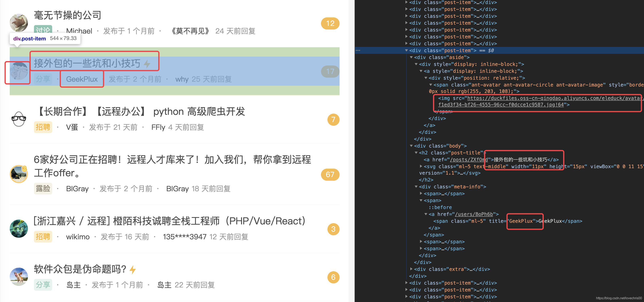The width and height of the screenshot is (644, 302).
Task: Click wikimo's diving mask avatar
Action: (x=19, y=228)
